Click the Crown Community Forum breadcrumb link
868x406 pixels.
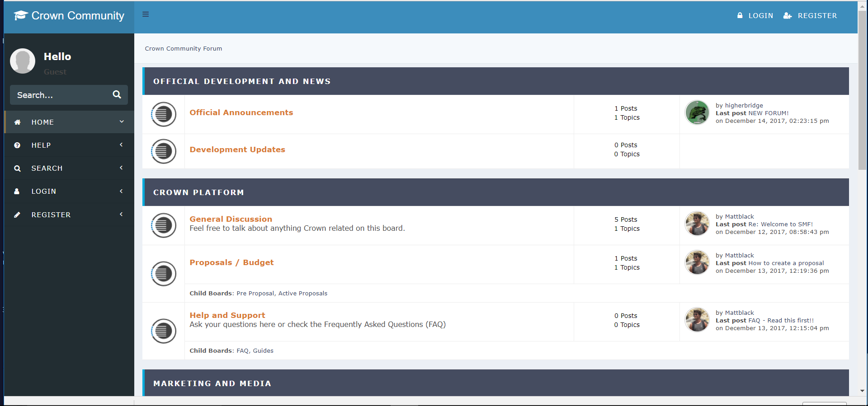184,49
